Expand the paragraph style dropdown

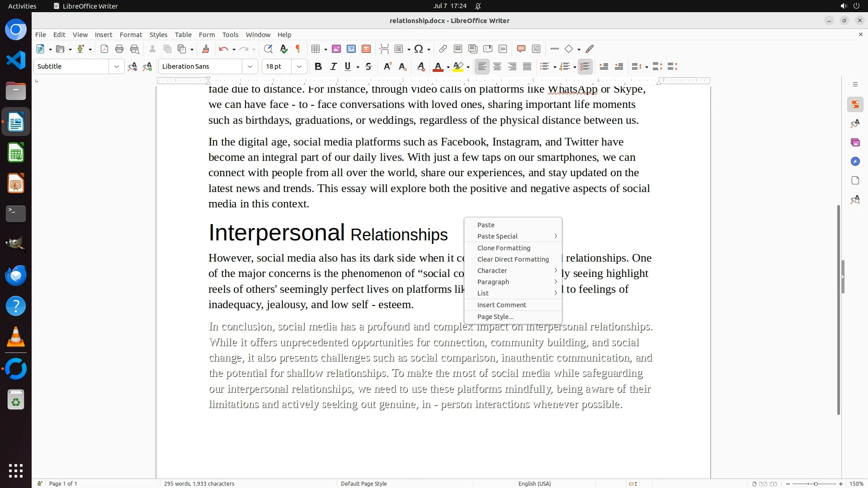(116, 66)
